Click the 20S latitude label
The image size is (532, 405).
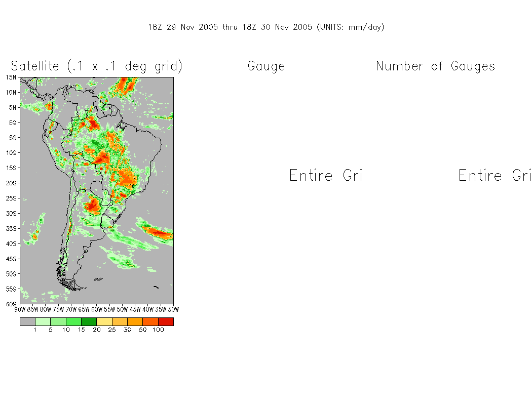point(11,183)
